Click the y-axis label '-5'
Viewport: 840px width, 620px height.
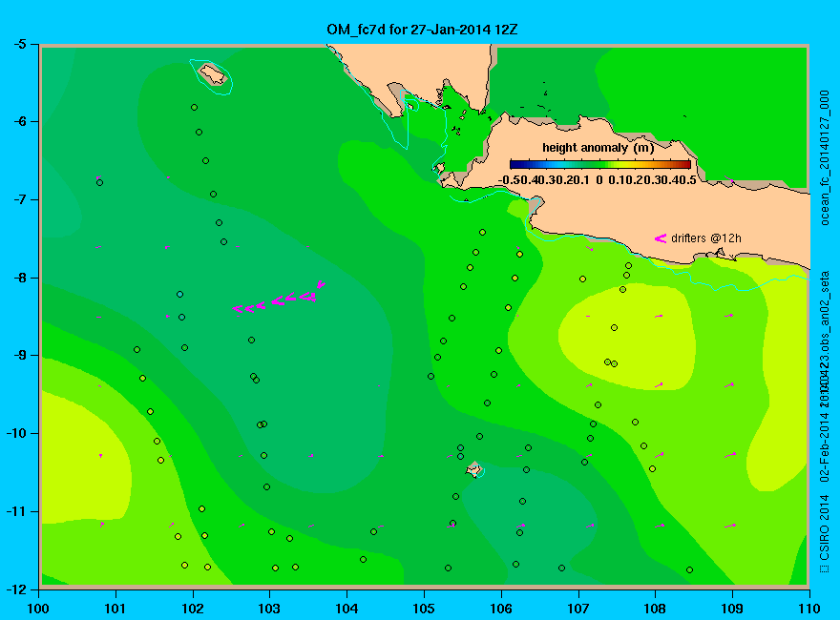(x=19, y=45)
